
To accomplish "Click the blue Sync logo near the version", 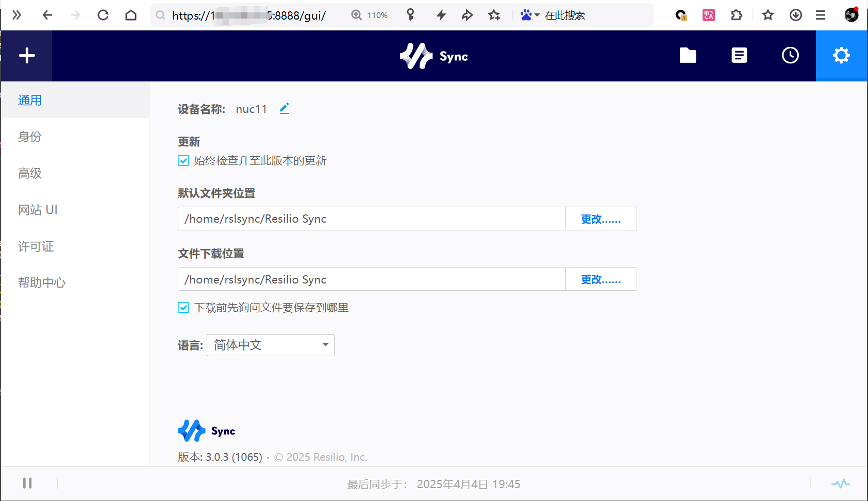I will coord(207,431).
